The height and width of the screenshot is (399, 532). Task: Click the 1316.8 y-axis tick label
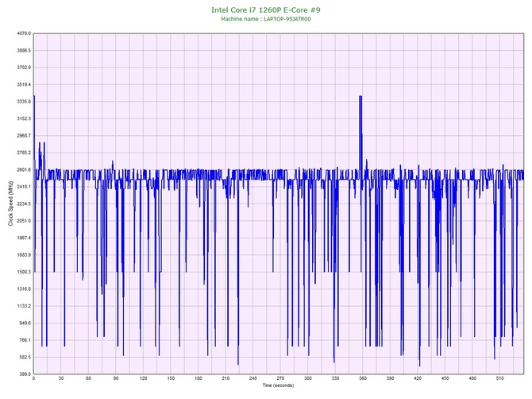(x=24, y=289)
